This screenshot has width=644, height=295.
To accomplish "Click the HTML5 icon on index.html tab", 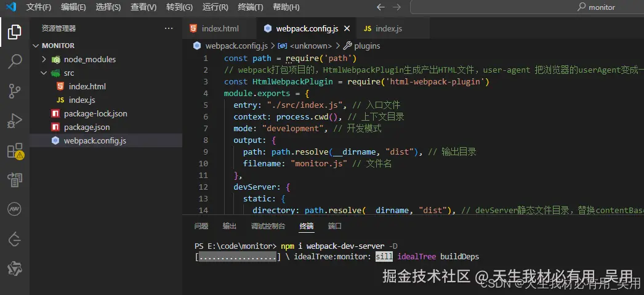I will [x=193, y=28].
